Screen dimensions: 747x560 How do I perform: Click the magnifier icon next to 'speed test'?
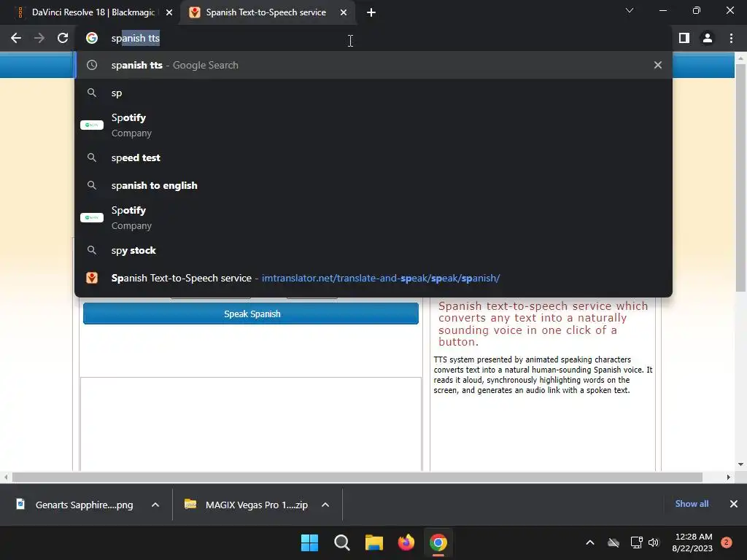tap(92, 157)
